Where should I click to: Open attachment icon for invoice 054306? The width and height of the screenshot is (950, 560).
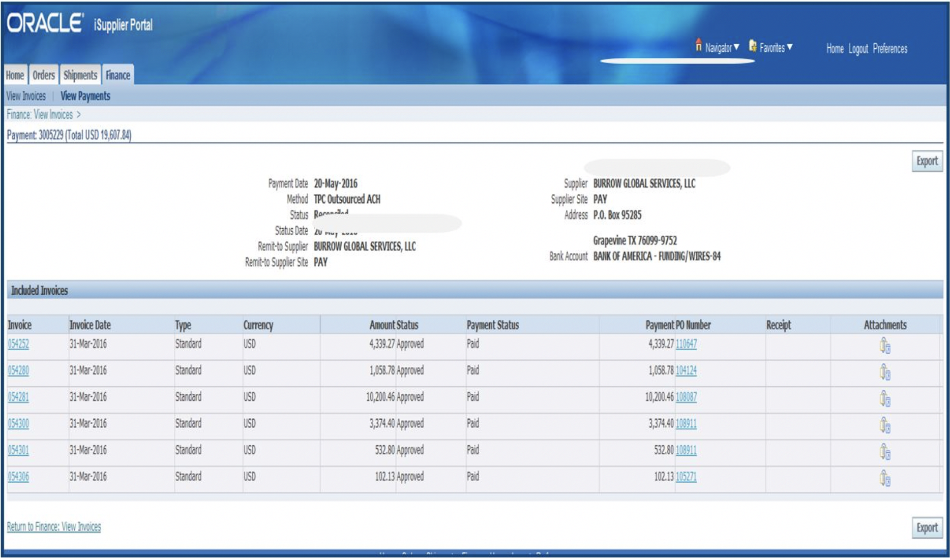point(885,479)
